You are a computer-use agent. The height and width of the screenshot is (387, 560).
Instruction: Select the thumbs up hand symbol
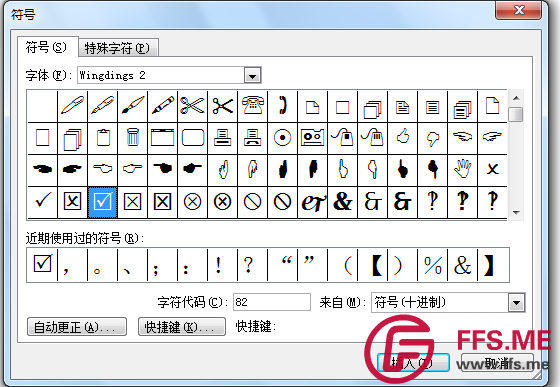(x=402, y=138)
